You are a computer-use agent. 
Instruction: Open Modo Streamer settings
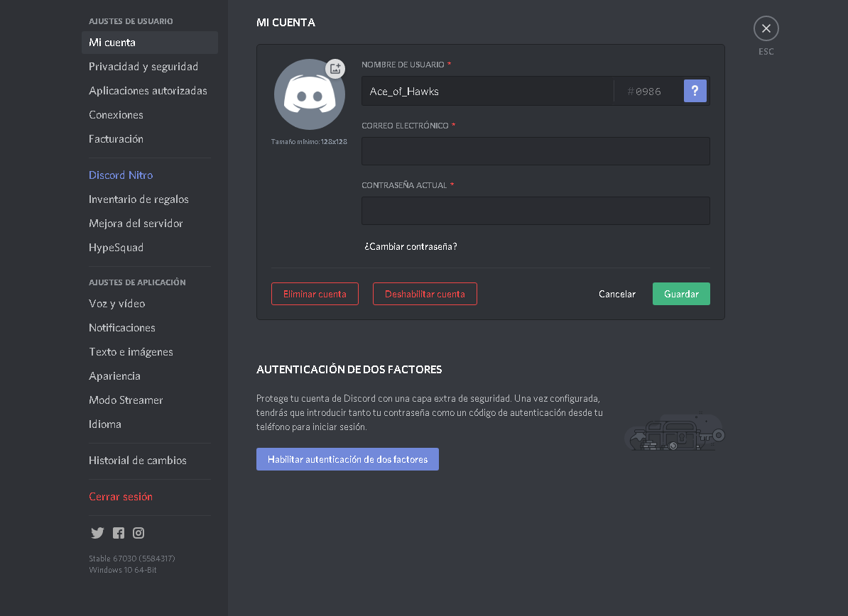150,400
